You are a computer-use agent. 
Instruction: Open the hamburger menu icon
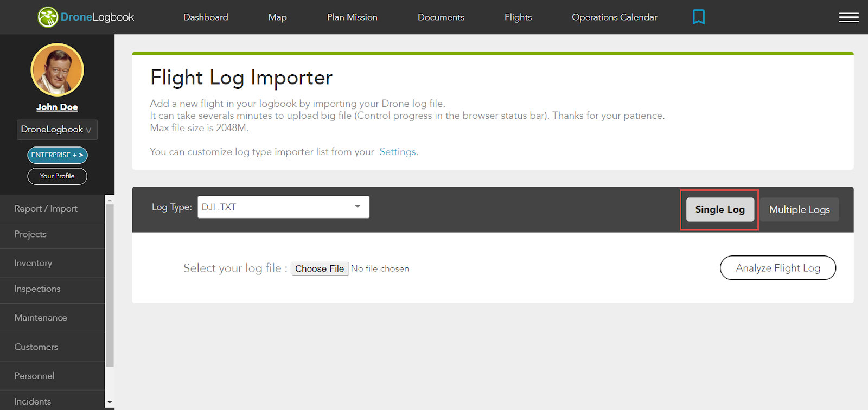point(848,17)
